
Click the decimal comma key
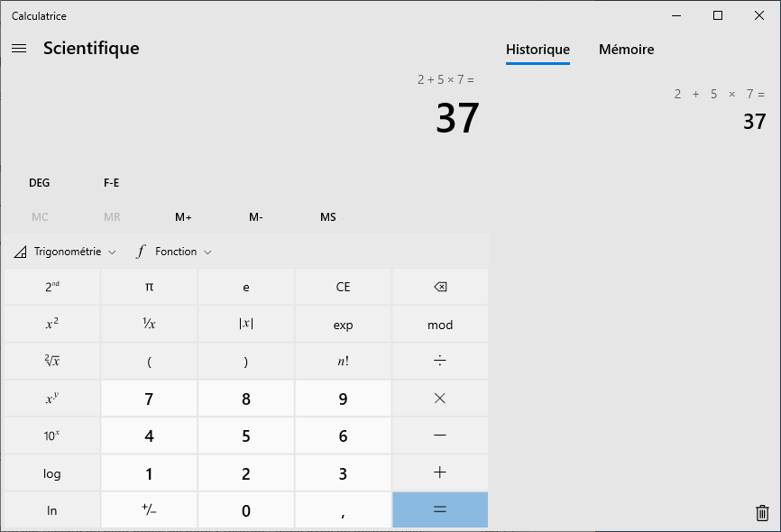tap(343, 509)
